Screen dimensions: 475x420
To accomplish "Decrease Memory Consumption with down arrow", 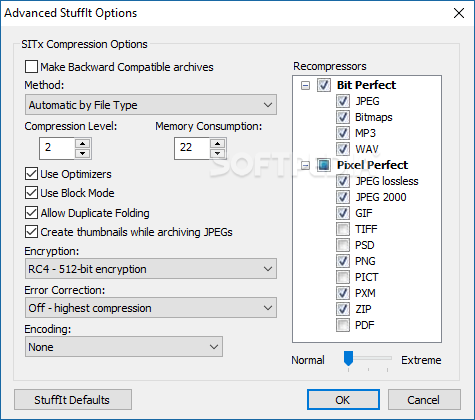I will [x=217, y=153].
